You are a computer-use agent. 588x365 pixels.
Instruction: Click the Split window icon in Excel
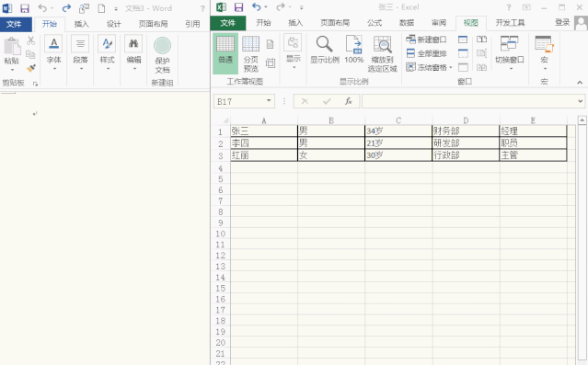(463, 40)
